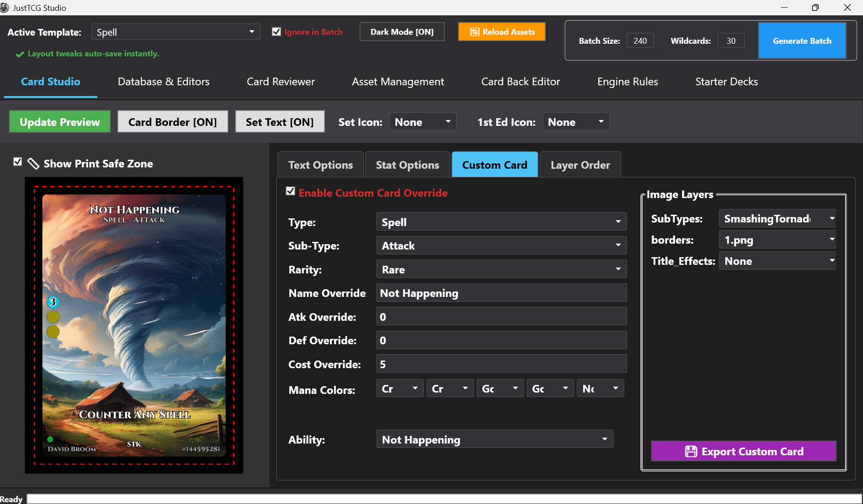This screenshot has height=504, width=863.
Task: Click the reload icon on Reload Assets
Action: [x=474, y=32]
